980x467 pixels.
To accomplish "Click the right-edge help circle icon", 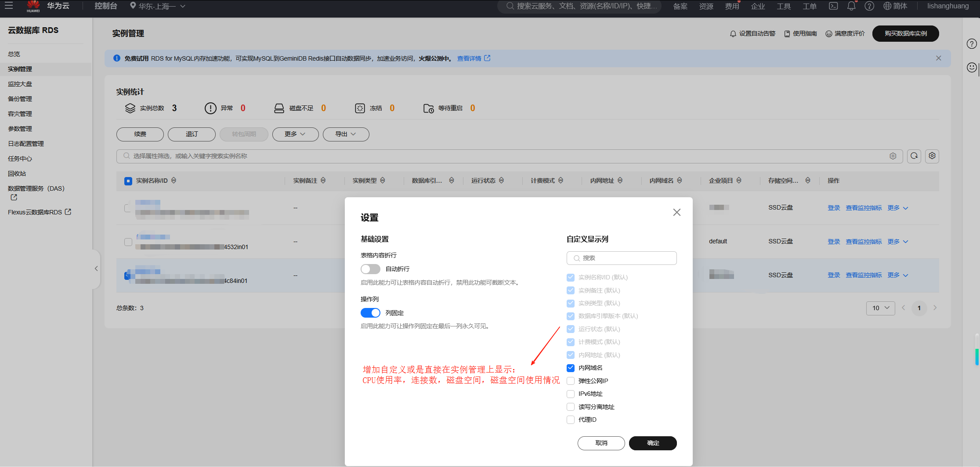I will 972,43.
